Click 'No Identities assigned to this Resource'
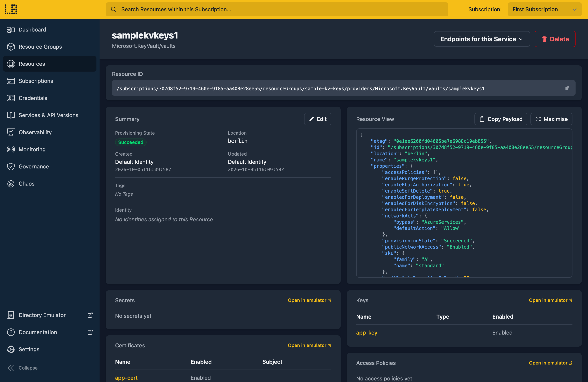588x382 pixels. point(164,219)
